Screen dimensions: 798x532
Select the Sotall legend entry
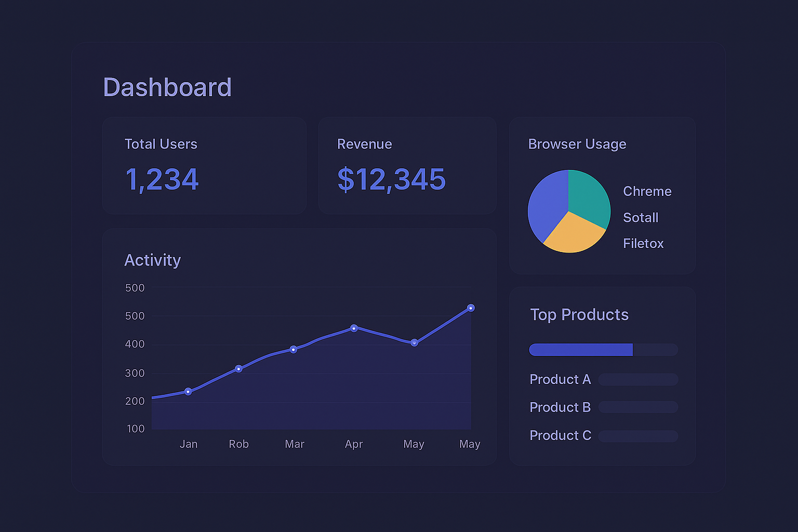tap(641, 218)
